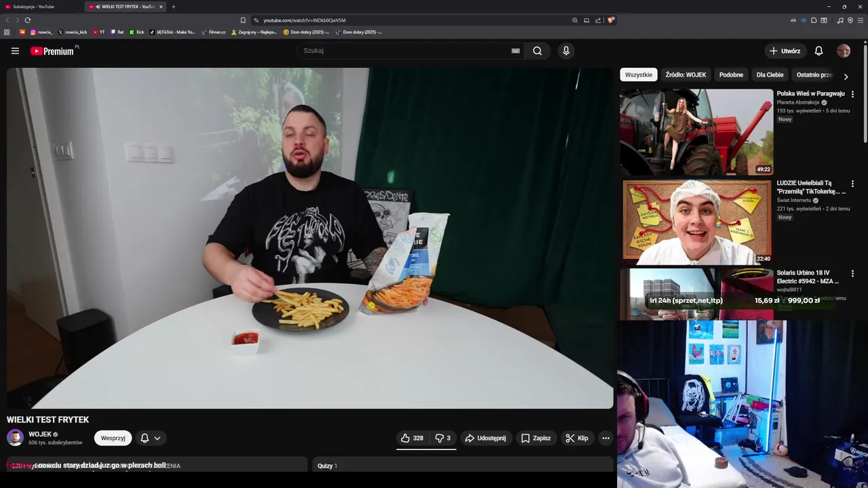Open the YouTube hamburger guide menu
The image size is (868, 488).
(15, 51)
